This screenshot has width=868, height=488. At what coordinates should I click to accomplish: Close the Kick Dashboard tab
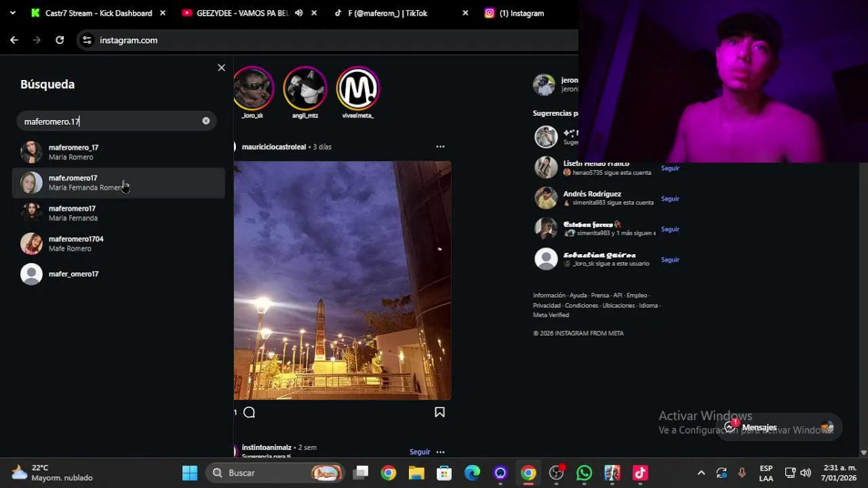click(x=163, y=13)
